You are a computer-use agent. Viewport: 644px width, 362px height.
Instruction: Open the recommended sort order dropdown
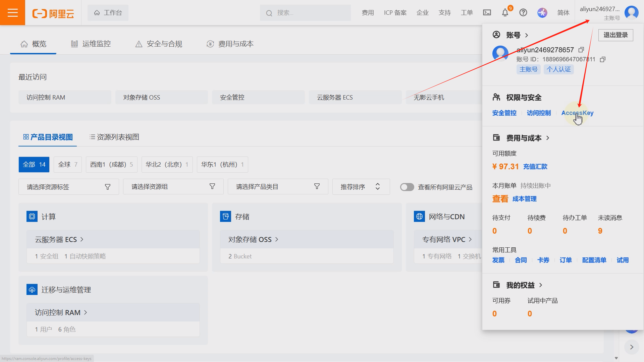coord(361,187)
